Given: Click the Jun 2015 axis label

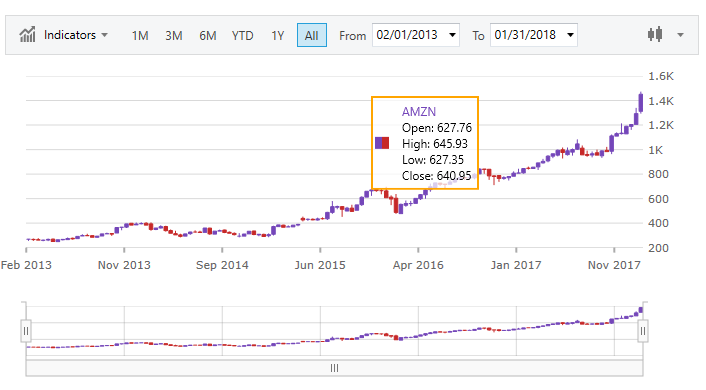Looking at the screenshot, I should pos(320,265).
